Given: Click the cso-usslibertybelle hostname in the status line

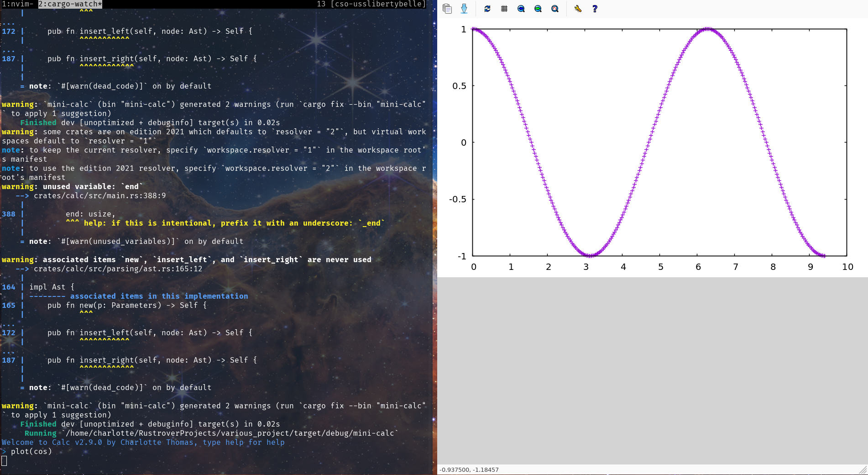Looking at the screenshot, I should pyautogui.click(x=378, y=4).
